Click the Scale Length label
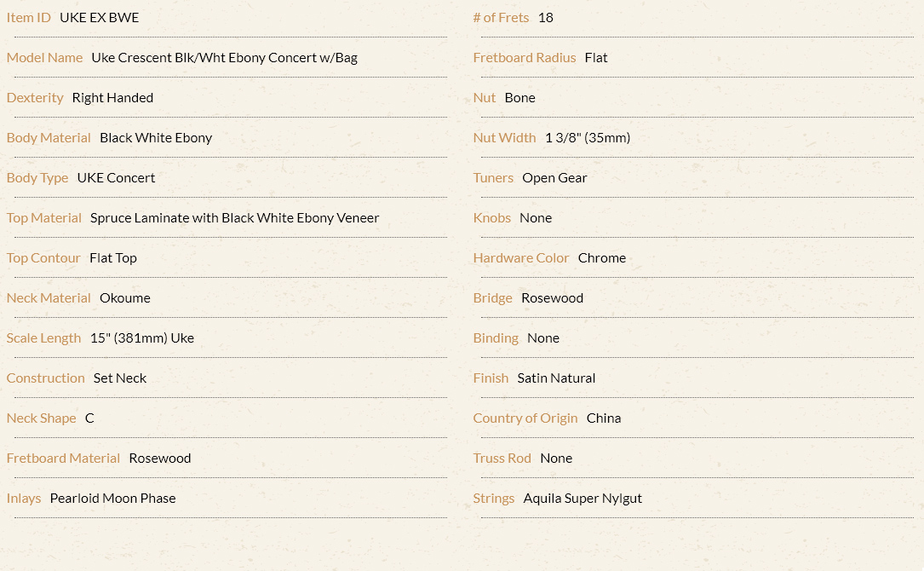This screenshot has width=924, height=571. click(43, 338)
